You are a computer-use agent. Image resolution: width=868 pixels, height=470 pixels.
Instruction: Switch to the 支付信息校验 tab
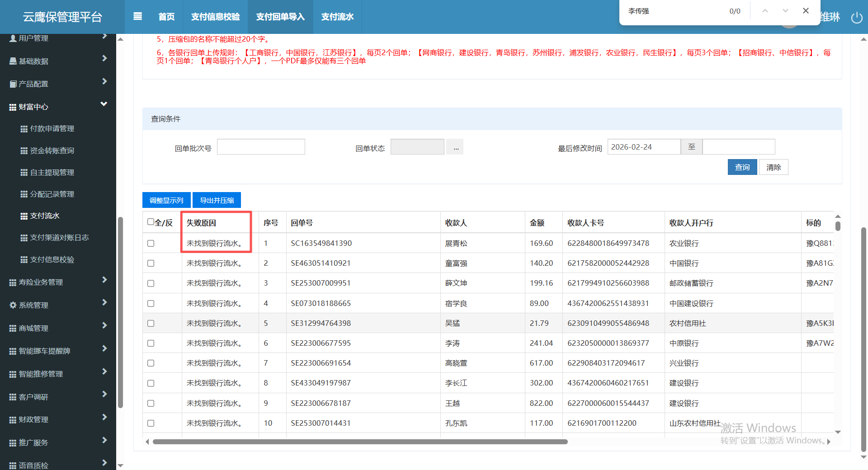click(x=215, y=17)
